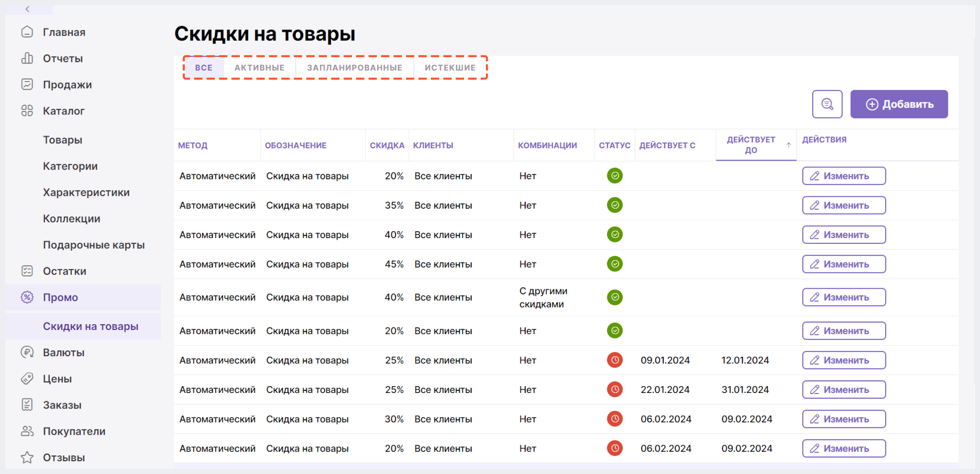Click Изменить for 22.01.2024 discount row
Viewport: 980px width, 474px height.
[x=844, y=390]
